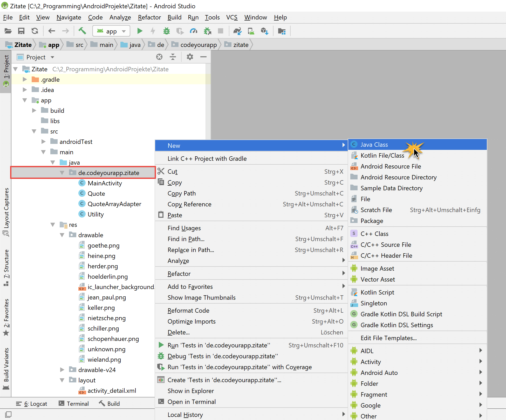Open the 6: Logcat bottom tab
This screenshot has width=506, height=420.
point(32,404)
